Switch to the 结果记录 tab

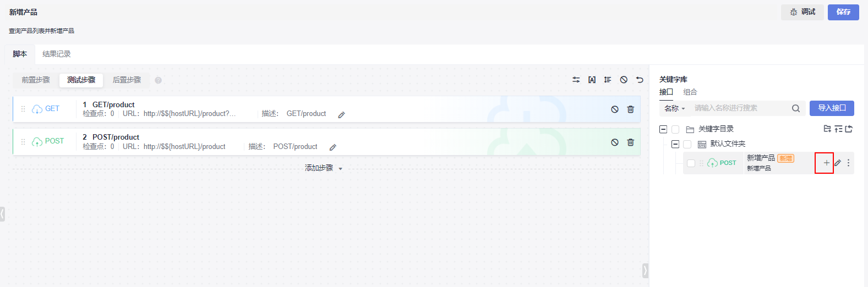[57, 54]
